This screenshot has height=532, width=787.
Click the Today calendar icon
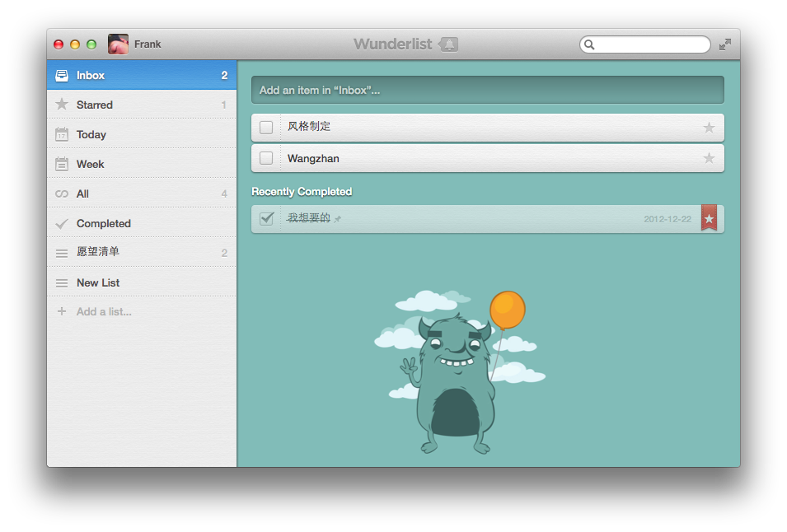tap(62, 134)
